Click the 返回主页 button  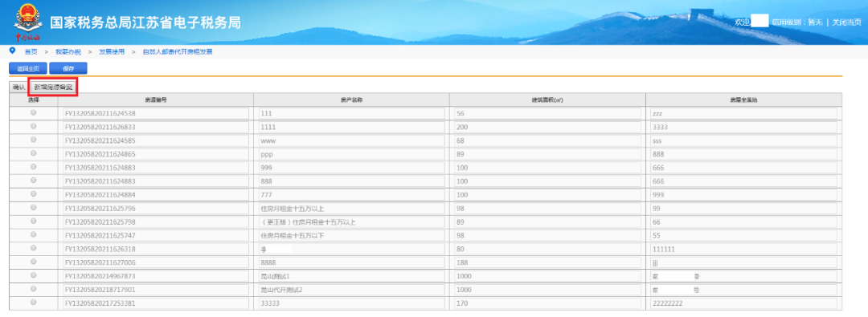(x=27, y=68)
